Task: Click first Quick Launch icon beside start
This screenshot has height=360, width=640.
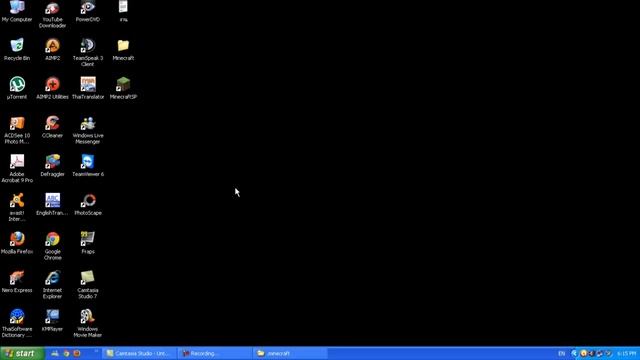Action: click(x=55, y=353)
